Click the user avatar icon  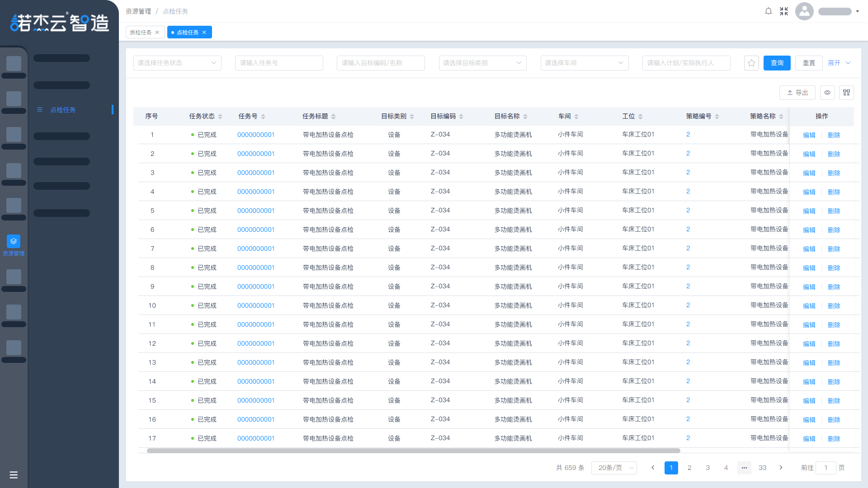coord(804,11)
